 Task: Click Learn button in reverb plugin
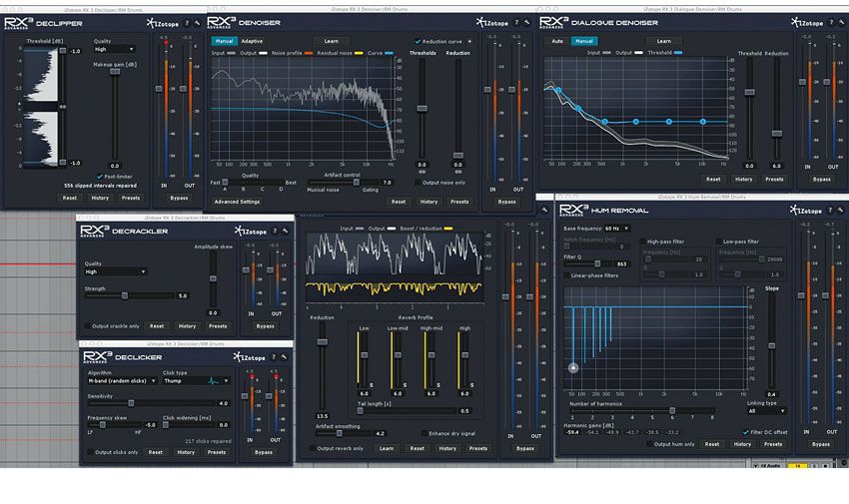387,448
